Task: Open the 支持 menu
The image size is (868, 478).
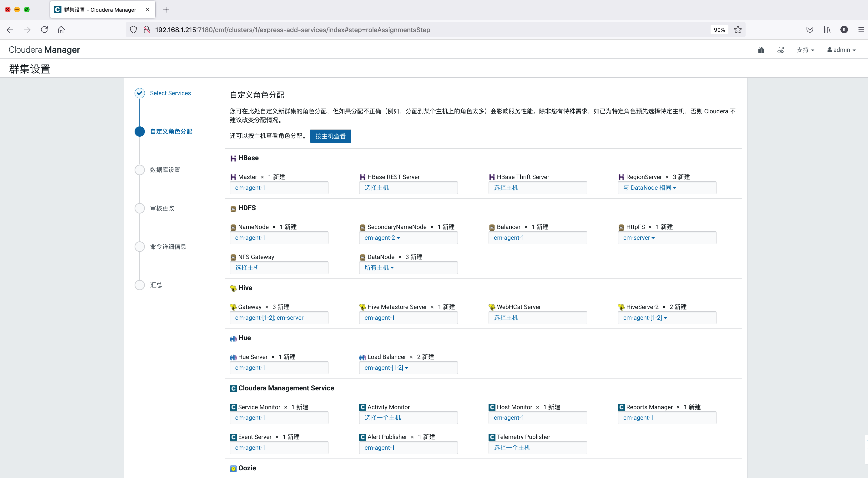Action: (x=805, y=50)
